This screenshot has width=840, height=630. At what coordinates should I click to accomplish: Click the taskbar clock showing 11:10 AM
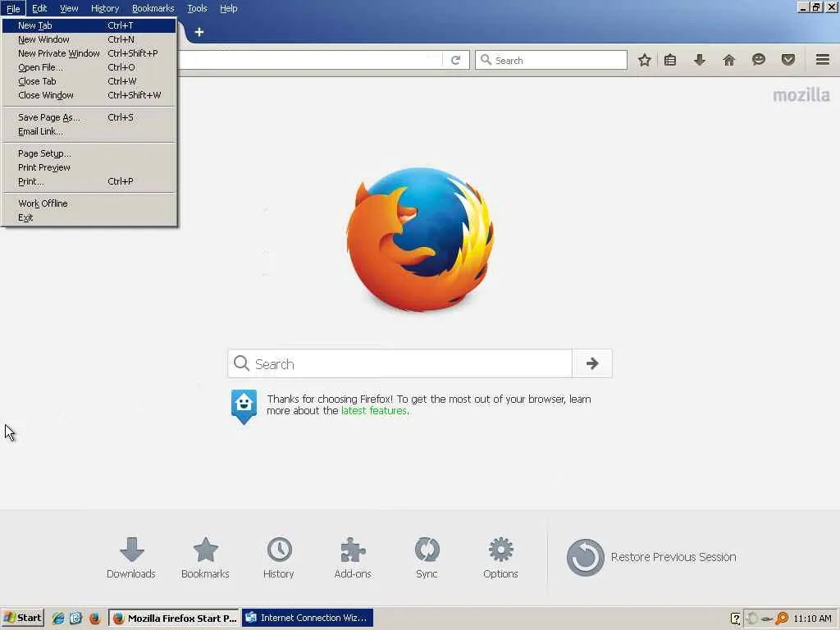pos(812,619)
